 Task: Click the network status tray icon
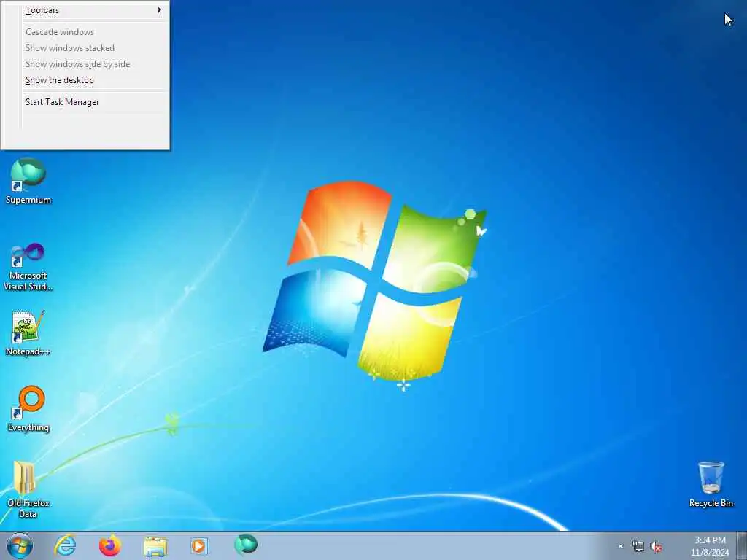point(638,547)
